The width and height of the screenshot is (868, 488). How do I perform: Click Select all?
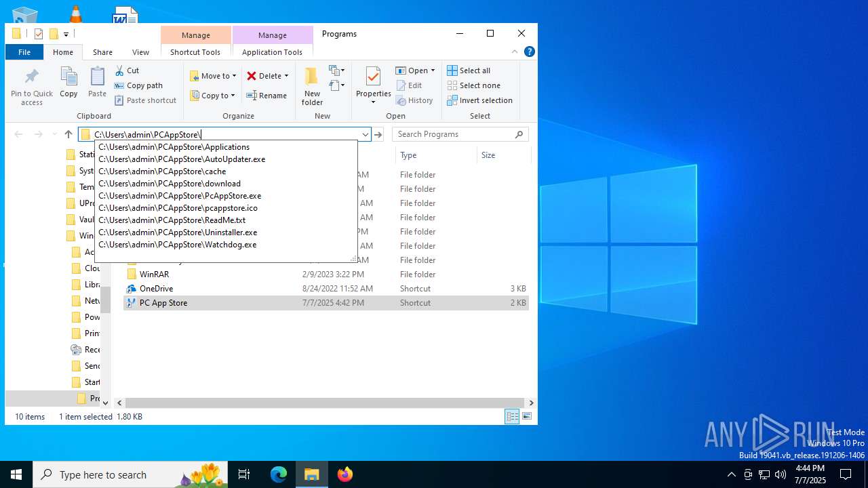(469, 70)
